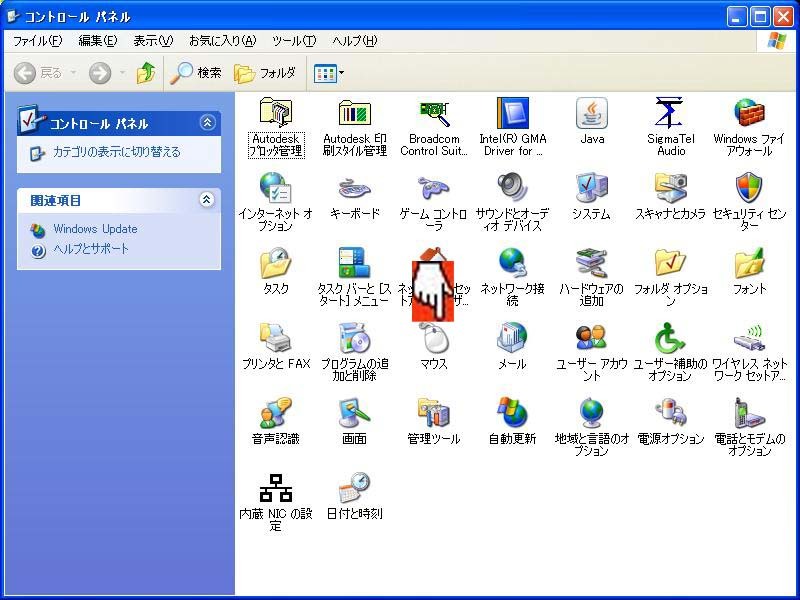Toggle the フォルダ pane toolbar button

(265, 73)
